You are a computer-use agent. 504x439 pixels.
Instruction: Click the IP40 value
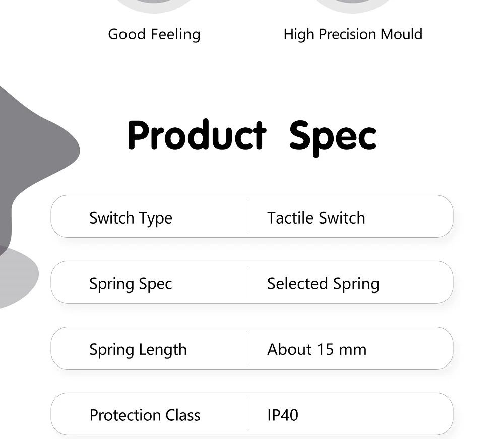click(x=283, y=415)
